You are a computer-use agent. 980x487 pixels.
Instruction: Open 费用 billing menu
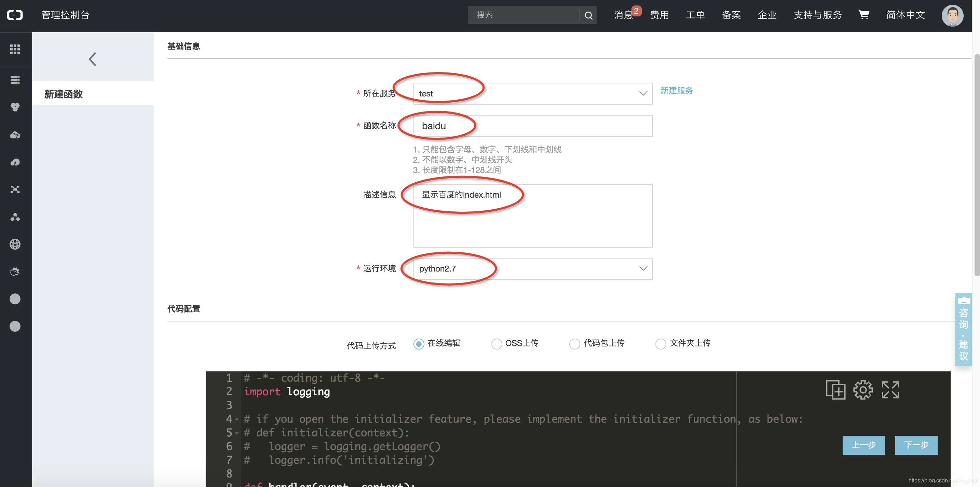[x=659, y=15]
